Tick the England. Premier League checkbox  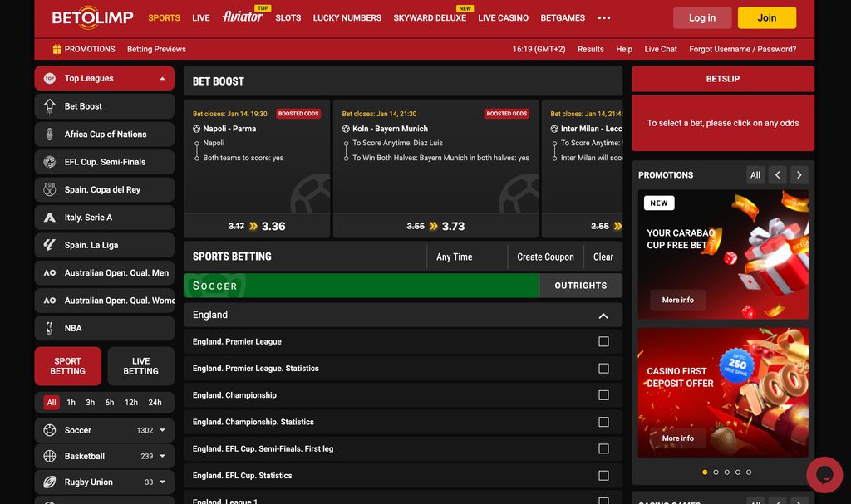(603, 342)
